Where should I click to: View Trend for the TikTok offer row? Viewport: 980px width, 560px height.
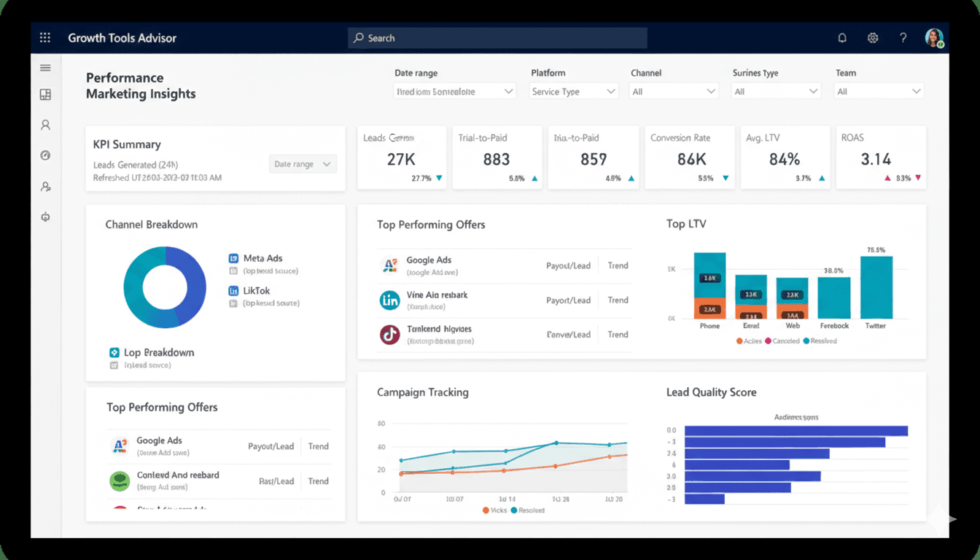click(x=618, y=334)
